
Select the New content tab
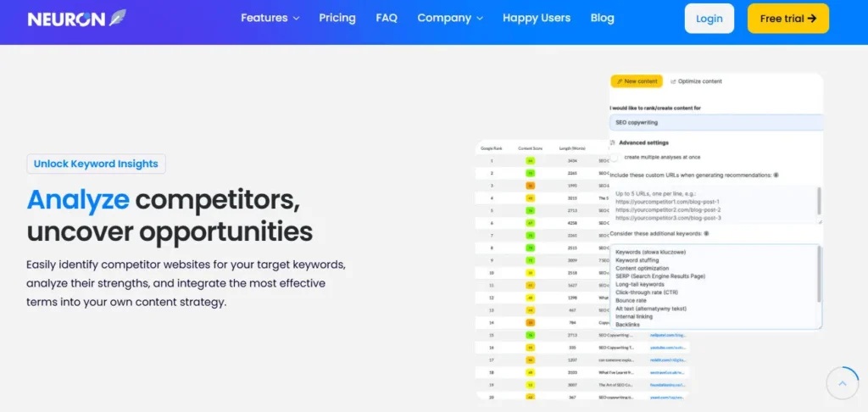(x=637, y=81)
